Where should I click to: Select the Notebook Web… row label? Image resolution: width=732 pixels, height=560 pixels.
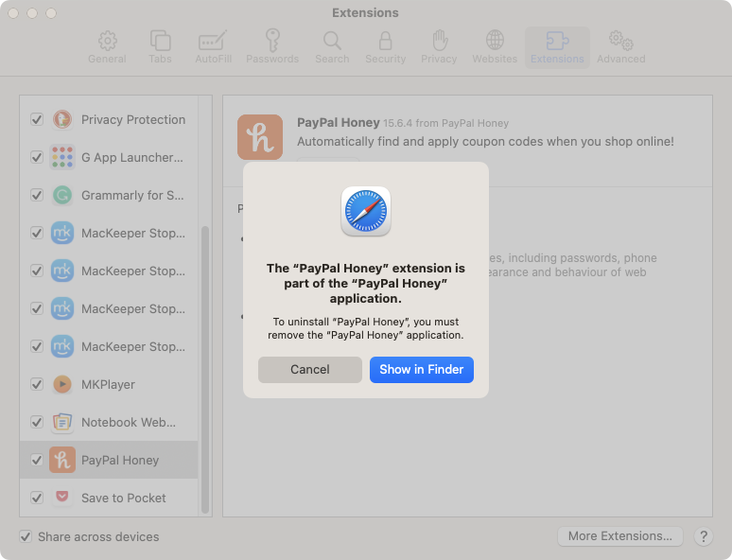pyautogui.click(x=129, y=422)
